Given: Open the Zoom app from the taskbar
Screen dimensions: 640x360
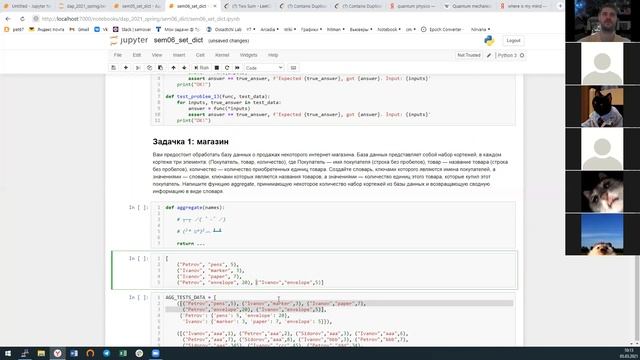Looking at the screenshot, I should click(156, 353).
